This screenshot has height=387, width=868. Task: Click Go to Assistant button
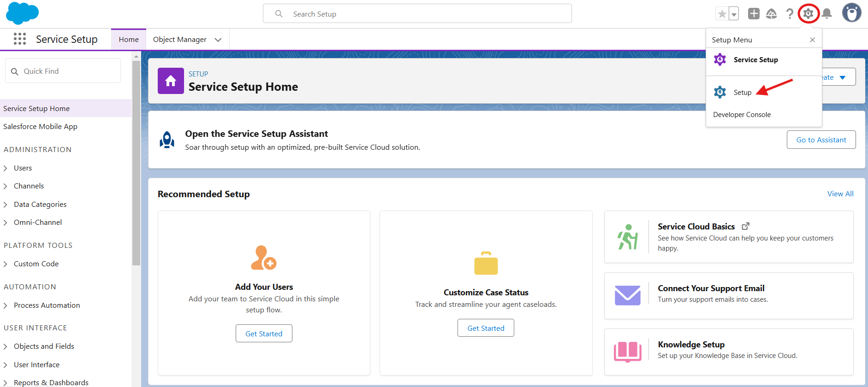point(821,140)
